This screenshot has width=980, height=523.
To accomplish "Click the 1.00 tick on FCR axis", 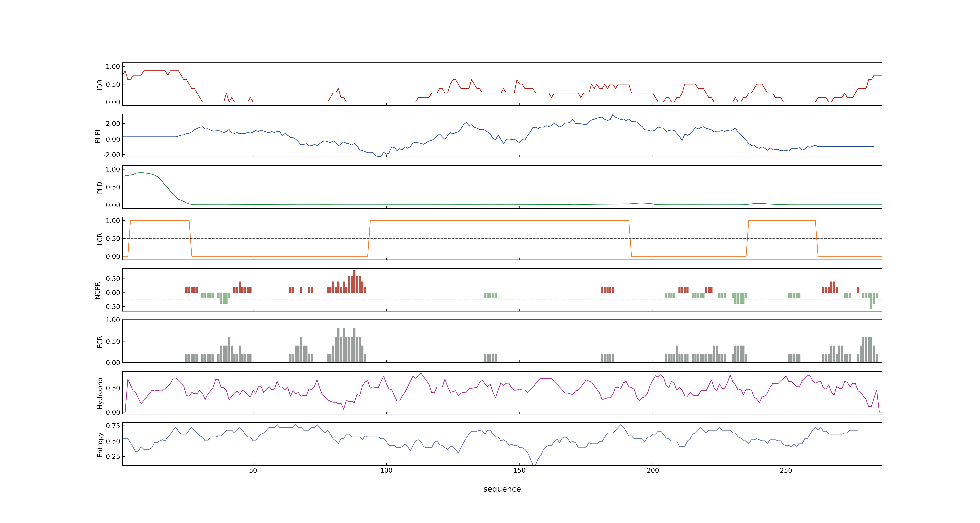I will [113, 320].
